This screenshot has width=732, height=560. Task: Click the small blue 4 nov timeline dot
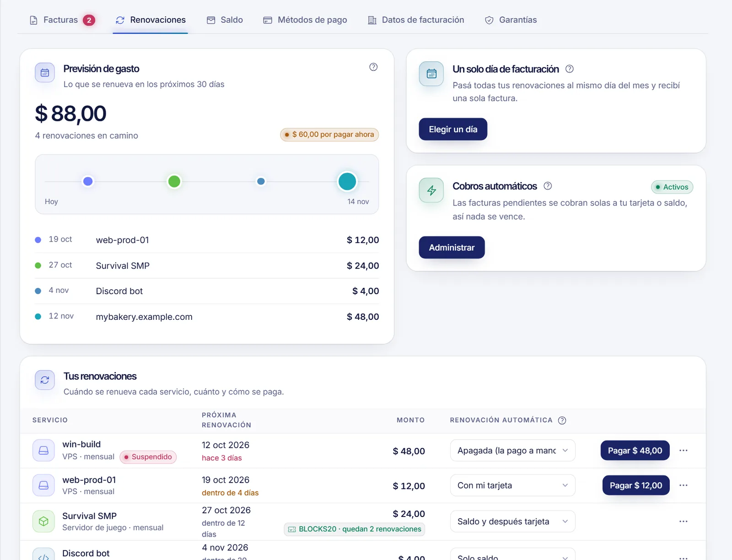[261, 182]
